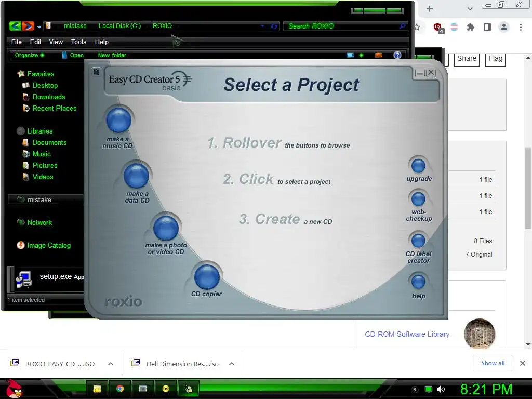532x399 pixels.
Task: Click the make a music CD button
Action: 118,120
